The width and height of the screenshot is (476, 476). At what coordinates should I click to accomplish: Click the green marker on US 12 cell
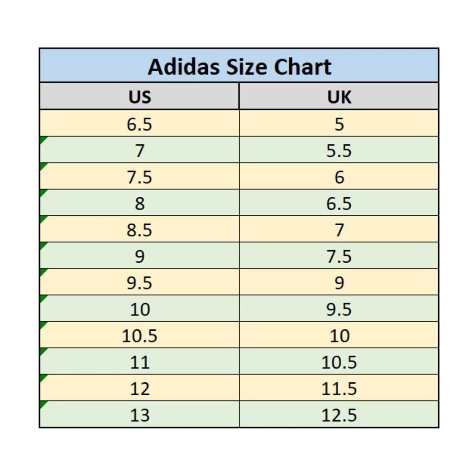[x=43, y=377]
